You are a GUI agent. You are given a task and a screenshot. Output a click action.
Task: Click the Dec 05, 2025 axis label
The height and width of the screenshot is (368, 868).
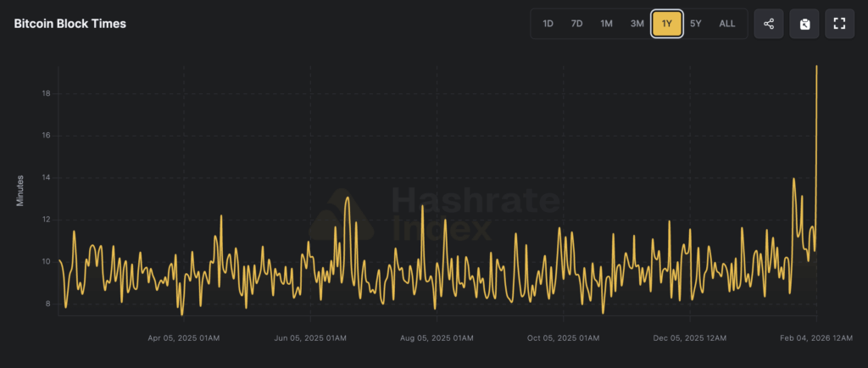[689, 338]
